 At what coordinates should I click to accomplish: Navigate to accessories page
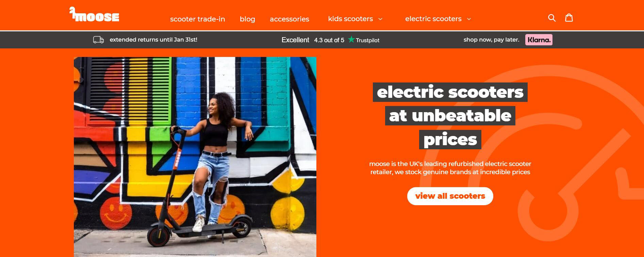290,19
